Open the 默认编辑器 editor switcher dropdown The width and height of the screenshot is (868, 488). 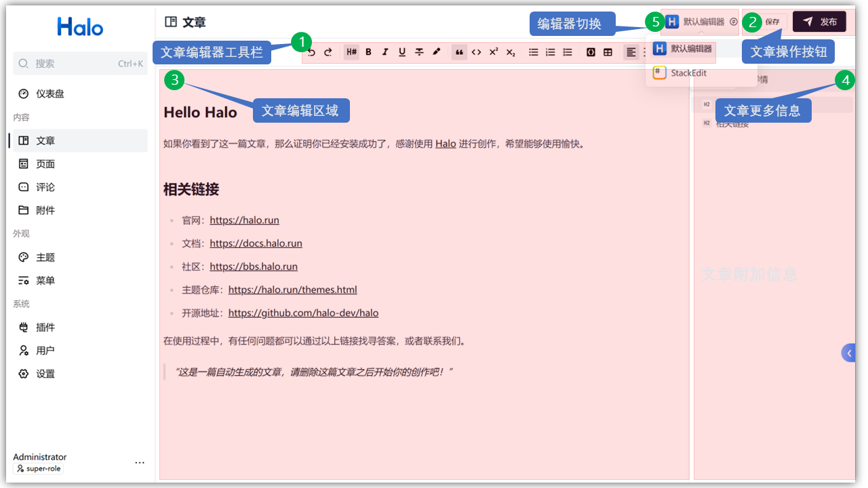[x=701, y=22]
